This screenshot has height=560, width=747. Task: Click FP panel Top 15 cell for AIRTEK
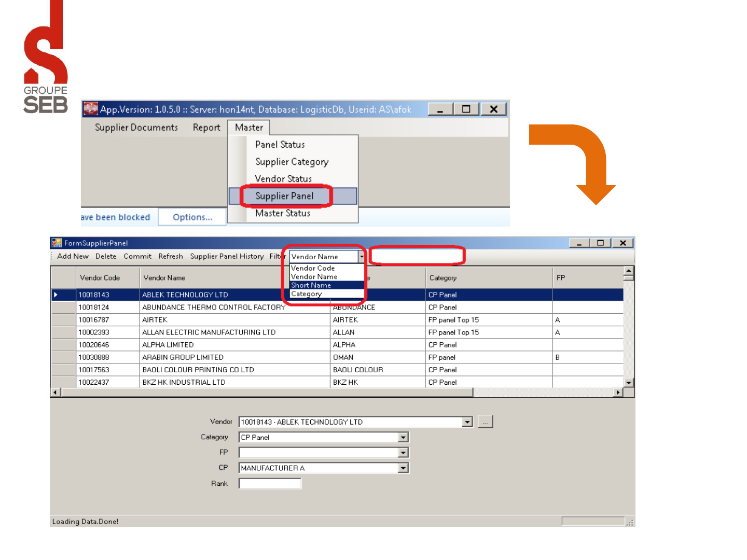[489, 320]
